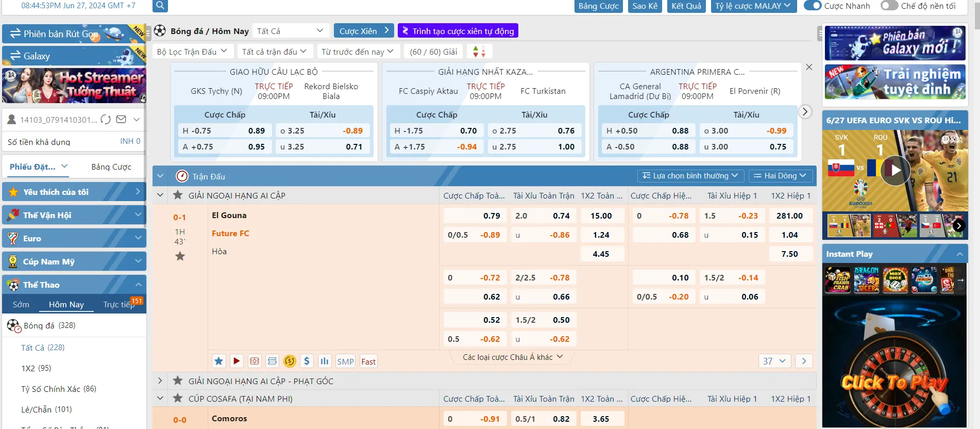Click the SMP button in match toolbar
The height and width of the screenshot is (429, 980).
[345, 361]
